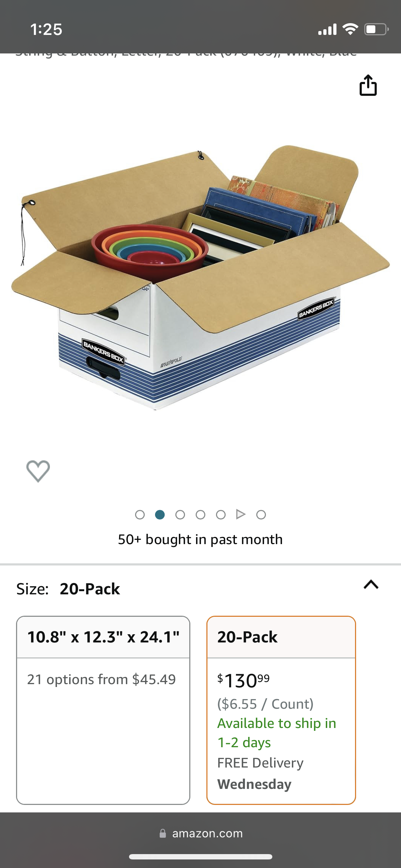The width and height of the screenshot is (401, 868).
Task: Tap the lock icon beside amazon.com
Action: click(x=163, y=833)
